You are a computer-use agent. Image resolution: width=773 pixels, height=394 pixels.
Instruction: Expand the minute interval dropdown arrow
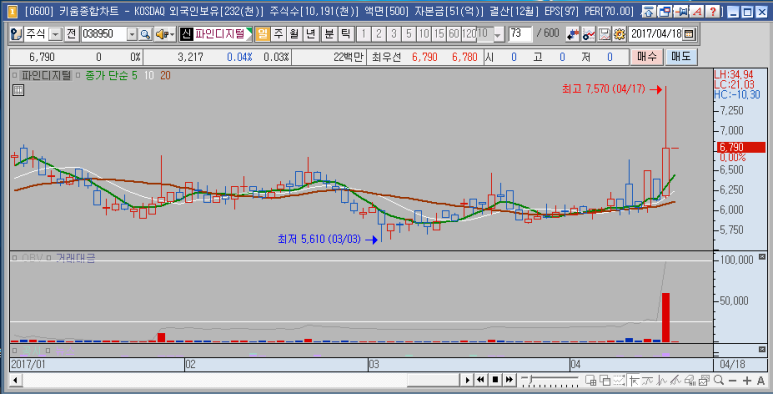click(x=498, y=34)
